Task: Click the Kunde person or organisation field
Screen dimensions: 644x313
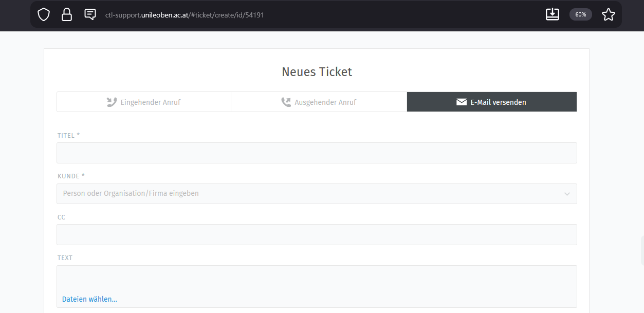Action: tap(308, 194)
